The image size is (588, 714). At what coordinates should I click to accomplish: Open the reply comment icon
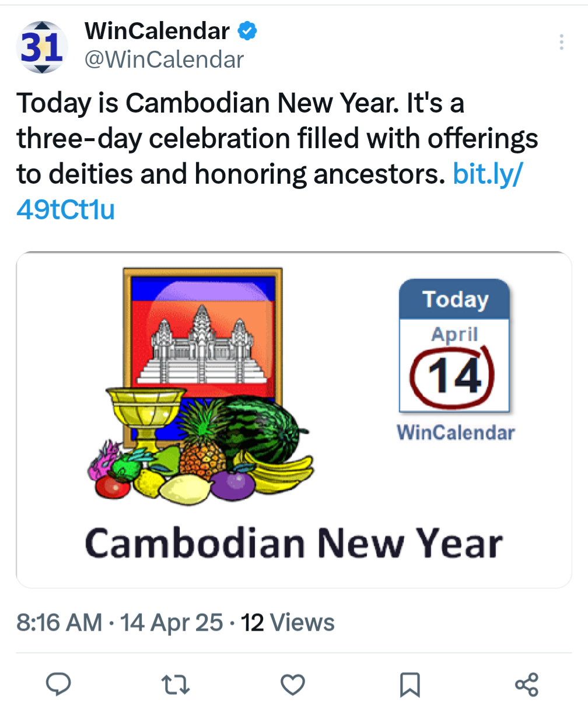(58, 684)
